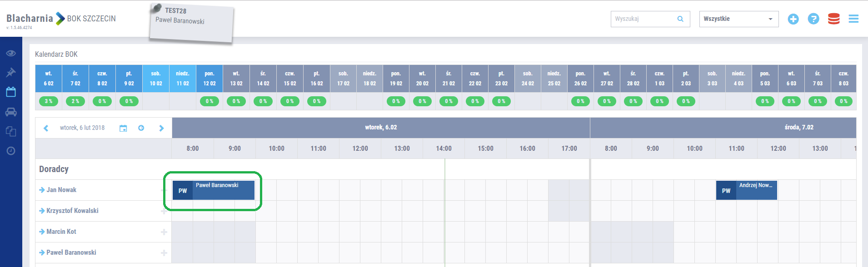This screenshot has height=267, width=868.
Task: Add appointment for Marcin Kot with plus
Action: [x=164, y=232]
